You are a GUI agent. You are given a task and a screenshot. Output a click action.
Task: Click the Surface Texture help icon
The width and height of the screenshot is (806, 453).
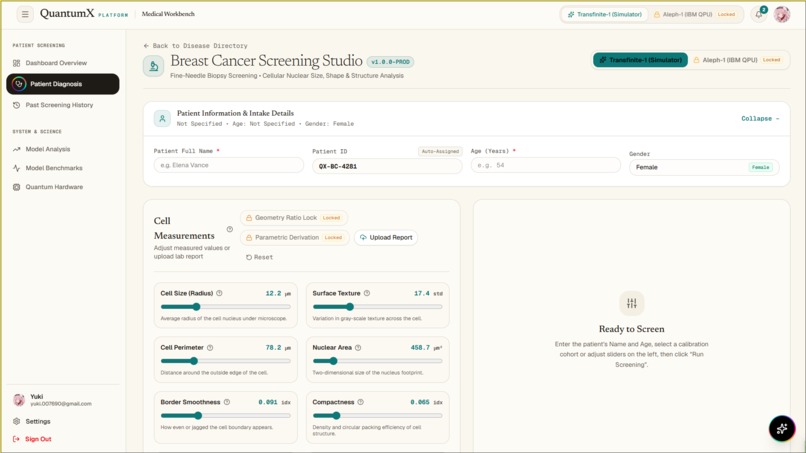click(367, 293)
